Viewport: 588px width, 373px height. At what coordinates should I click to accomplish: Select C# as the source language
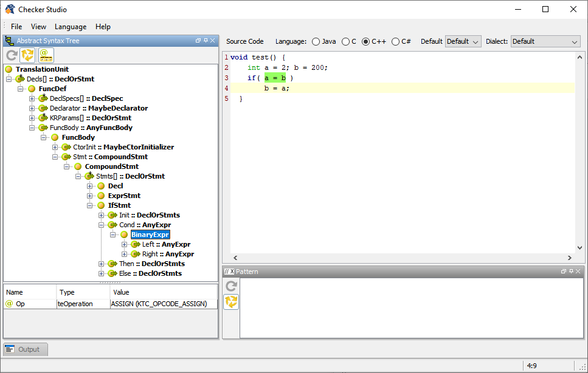(x=395, y=41)
